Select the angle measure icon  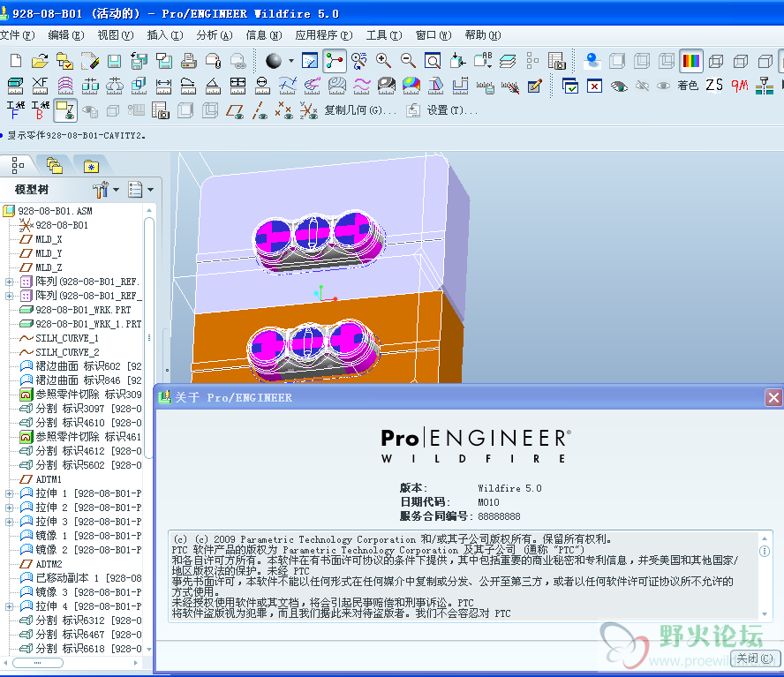coord(213,86)
